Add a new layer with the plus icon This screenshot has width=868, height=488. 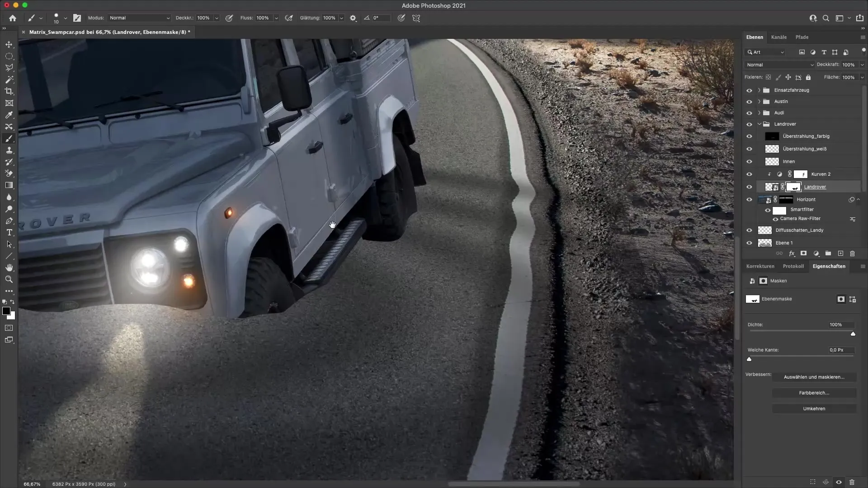click(840, 253)
